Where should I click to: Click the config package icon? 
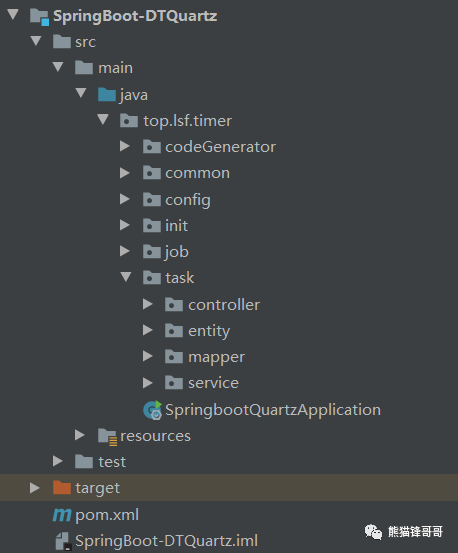152,199
